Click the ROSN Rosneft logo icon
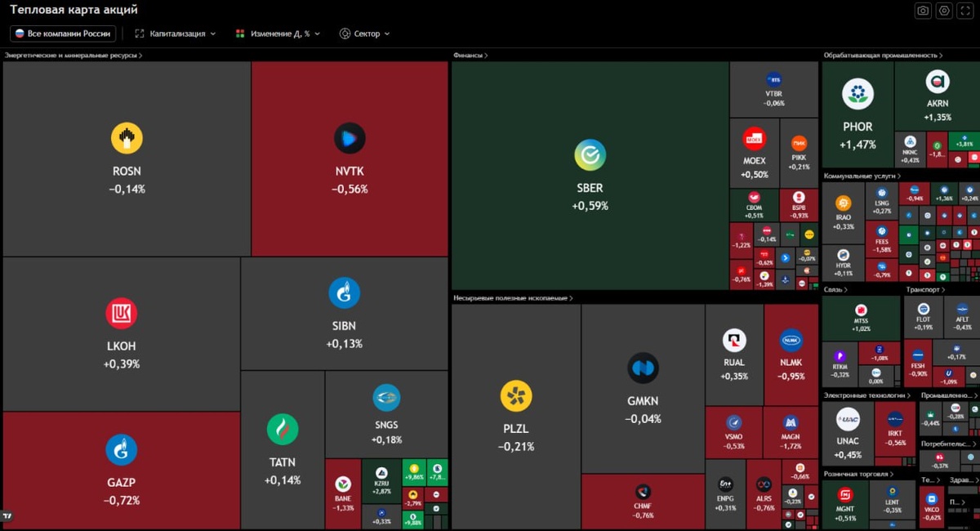Screen dimensions: 980x531 tap(127, 138)
